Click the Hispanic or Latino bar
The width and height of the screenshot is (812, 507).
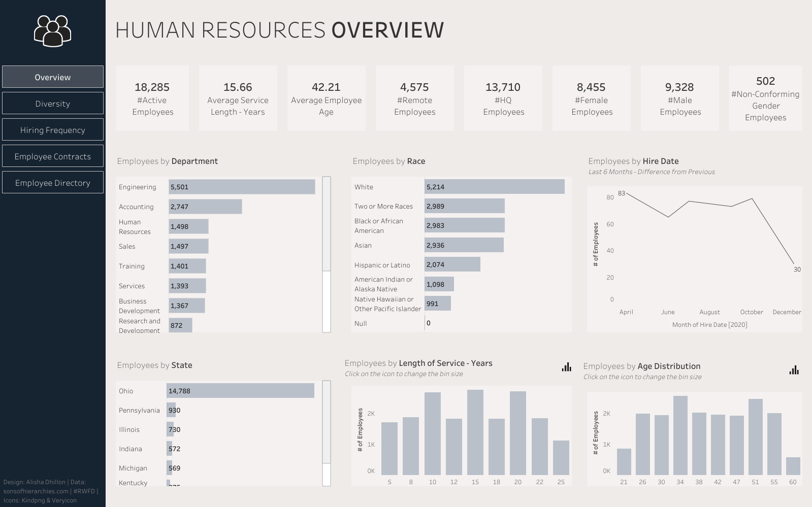tap(452, 264)
